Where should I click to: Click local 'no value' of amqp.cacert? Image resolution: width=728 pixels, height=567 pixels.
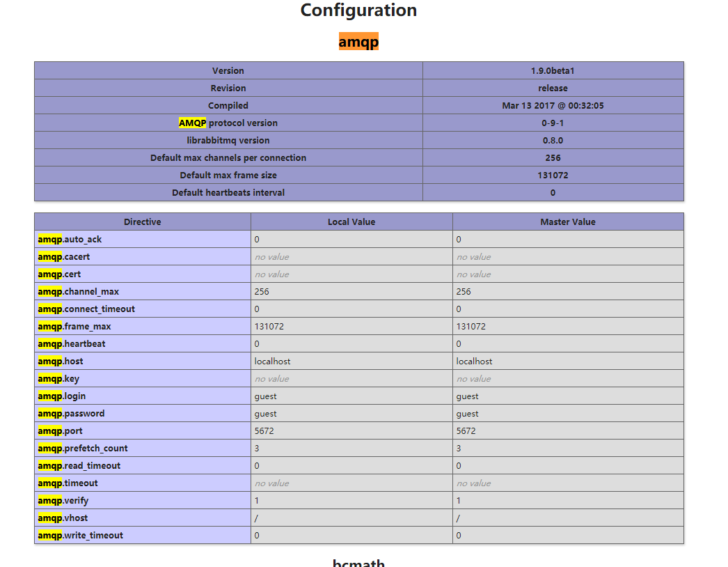pyautogui.click(x=271, y=257)
